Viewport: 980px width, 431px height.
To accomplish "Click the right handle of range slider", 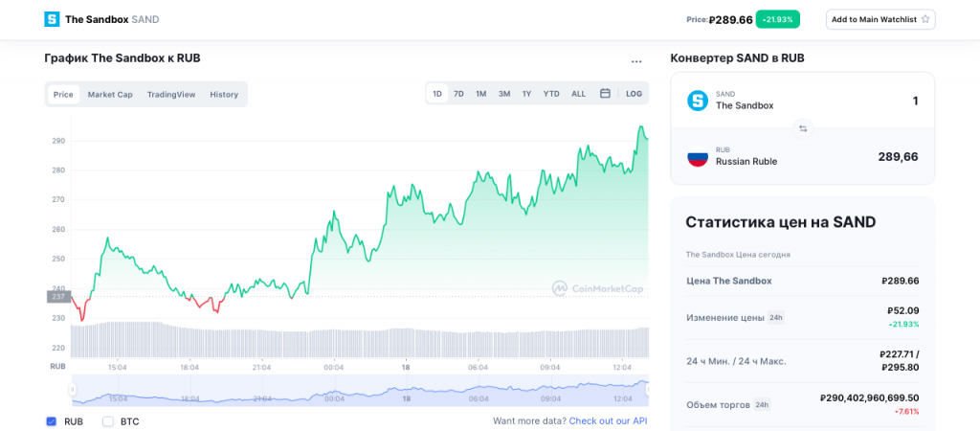I will [647, 390].
